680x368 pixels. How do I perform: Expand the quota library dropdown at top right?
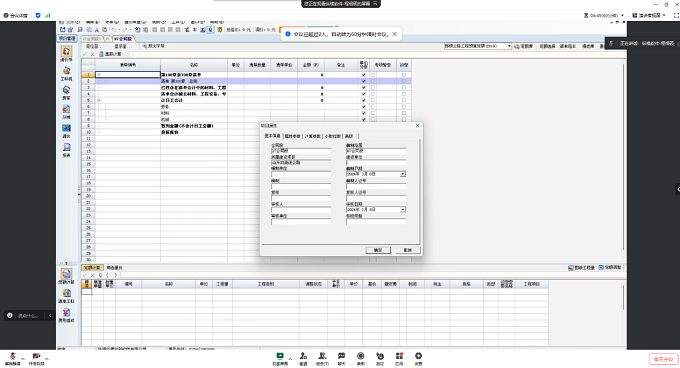tap(509, 46)
